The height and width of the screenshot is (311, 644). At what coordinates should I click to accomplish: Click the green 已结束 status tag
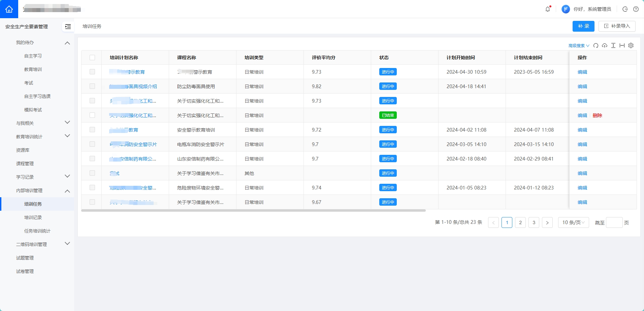388,115
